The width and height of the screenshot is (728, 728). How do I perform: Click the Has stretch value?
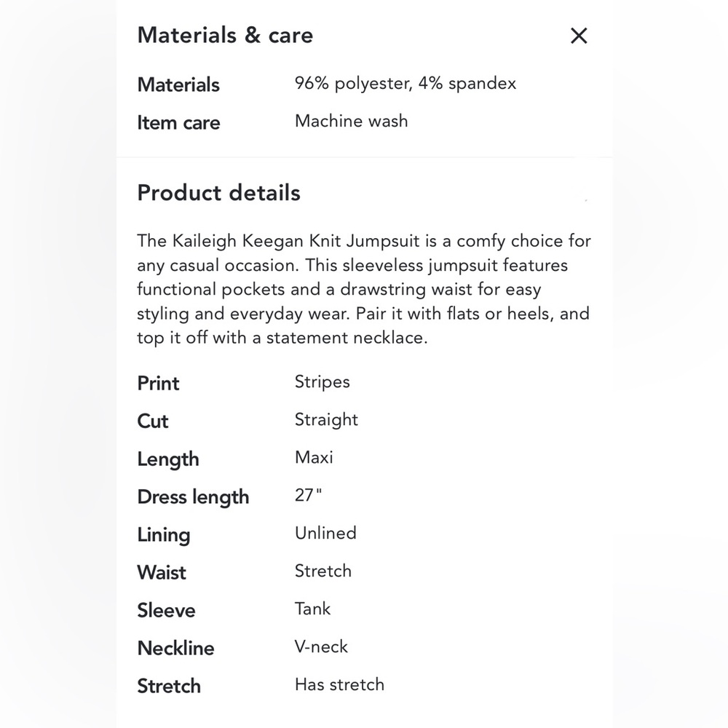pos(339,685)
